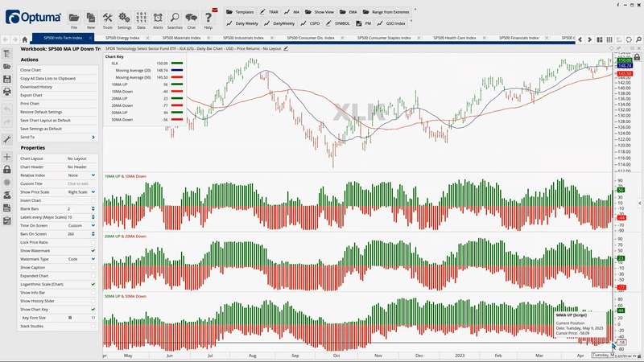The width and height of the screenshot is (644, 362).
Task: Open the File menu folder icon
Action: [74, 18]
